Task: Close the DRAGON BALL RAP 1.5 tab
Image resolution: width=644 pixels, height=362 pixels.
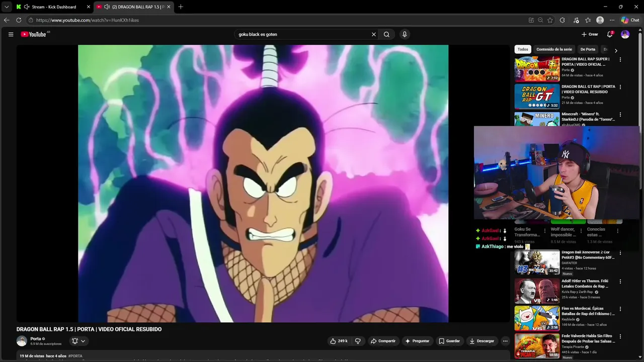Action: point(169,7)
